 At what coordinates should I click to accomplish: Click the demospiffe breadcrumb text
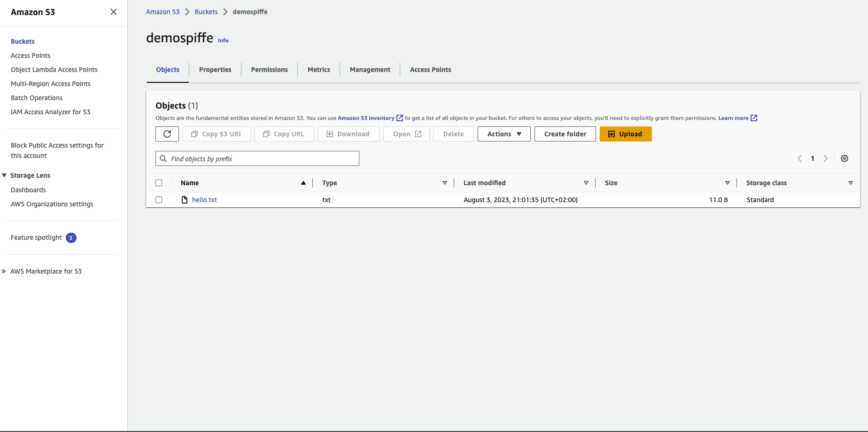coord(250,12)
